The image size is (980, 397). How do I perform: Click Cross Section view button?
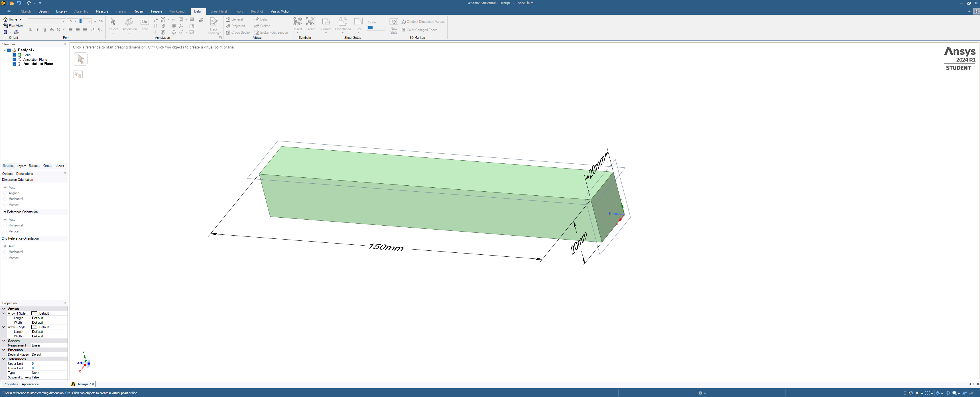click(239, 33)
